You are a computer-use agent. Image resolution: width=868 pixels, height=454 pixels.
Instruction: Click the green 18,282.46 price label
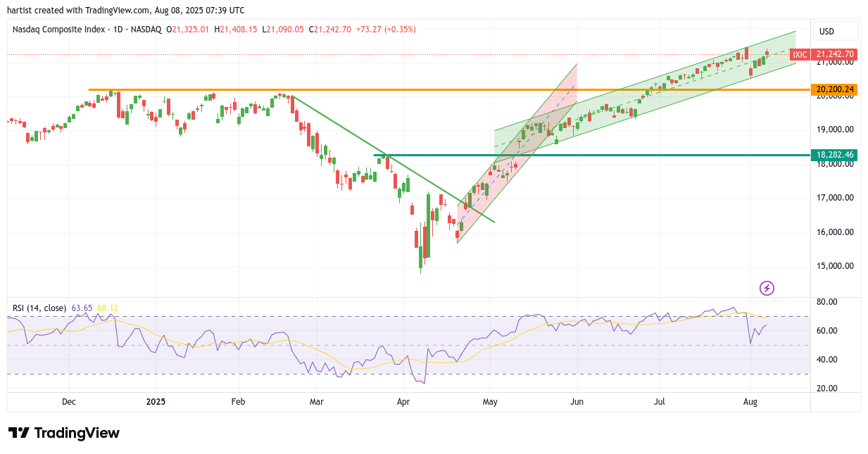pyautogui.click(x=835, y=154)
